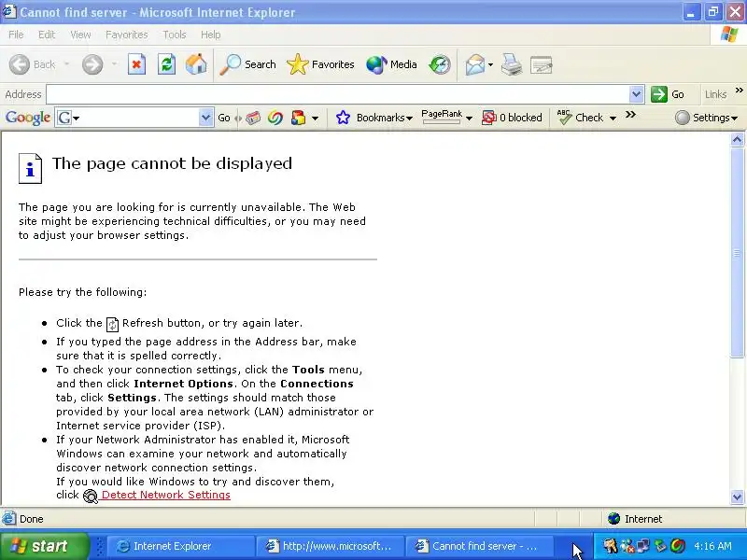
Task: Click the Edit page icon
Action: coord(542,64)
